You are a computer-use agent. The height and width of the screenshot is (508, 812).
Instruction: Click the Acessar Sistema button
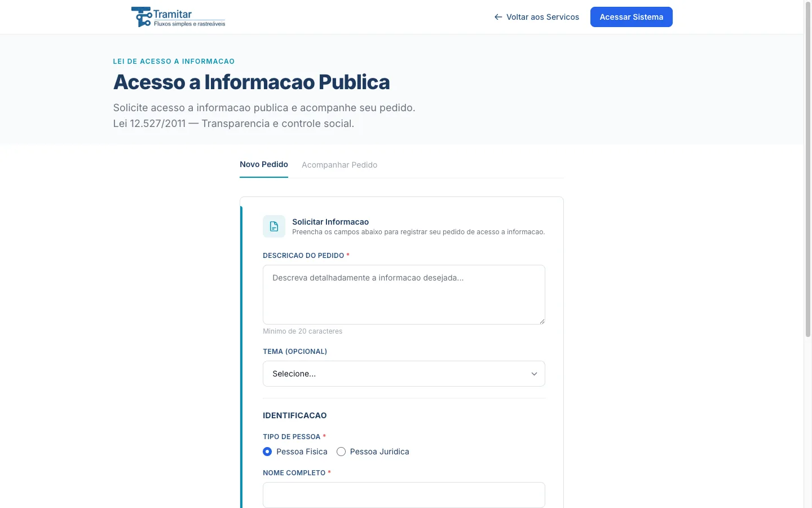click(632, 17)
